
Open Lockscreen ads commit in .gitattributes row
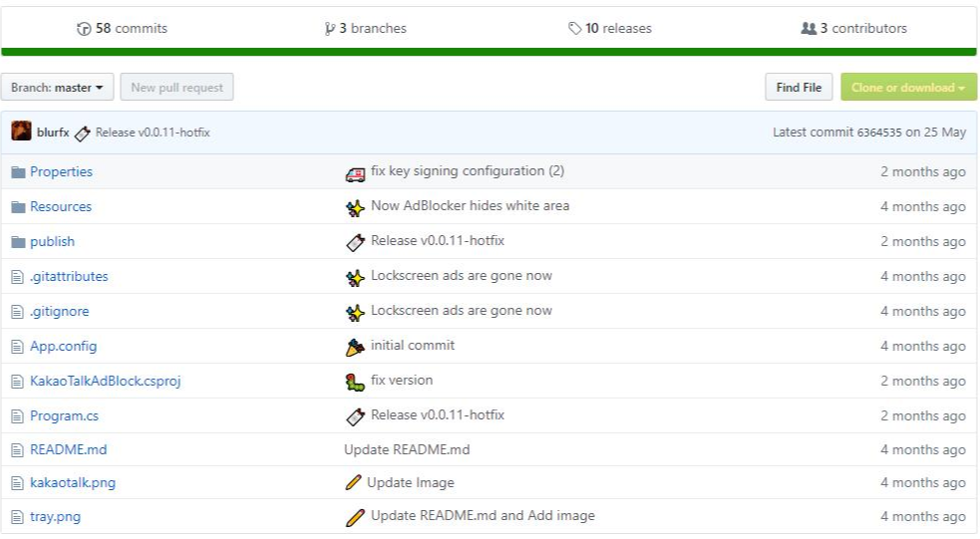click(x=462, y=275)
